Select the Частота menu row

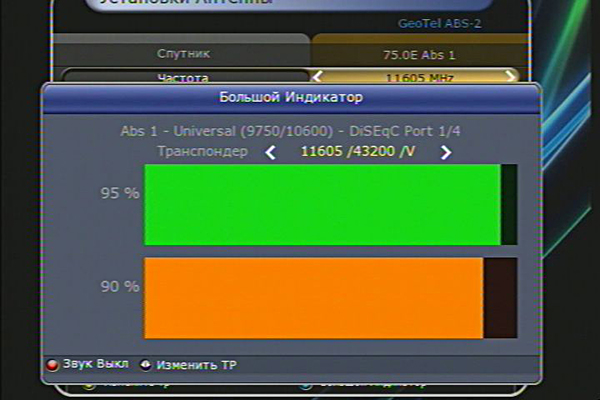pos(183,76)
